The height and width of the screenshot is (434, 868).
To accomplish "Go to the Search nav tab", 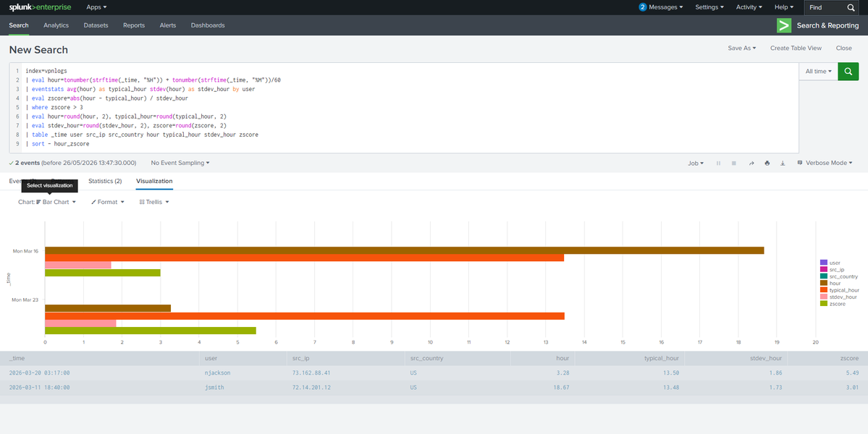I will coord(19,25).
